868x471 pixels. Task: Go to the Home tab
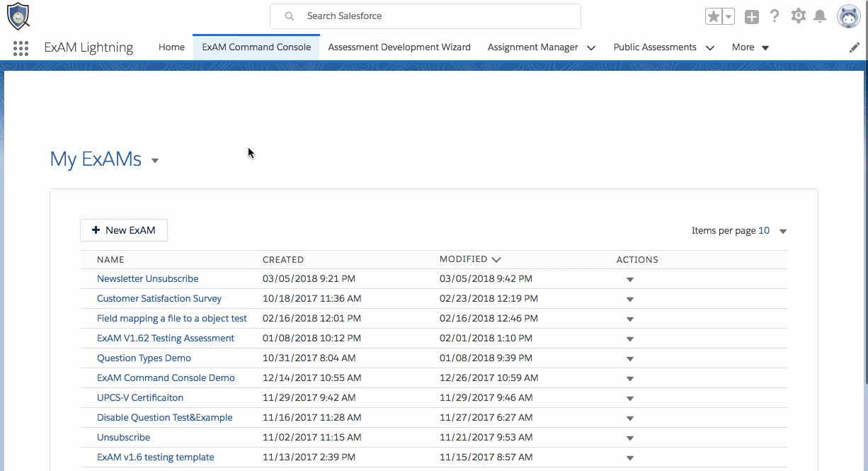click(x=171, y=47)
